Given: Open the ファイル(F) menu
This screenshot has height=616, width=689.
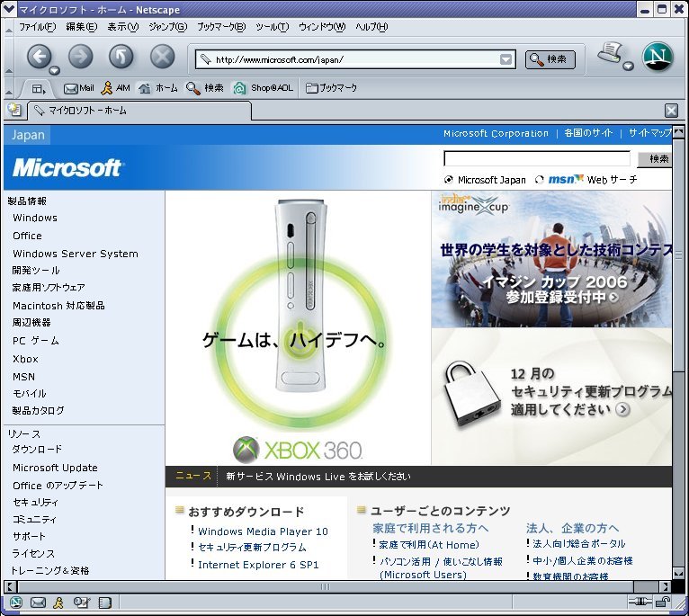Looking at the screenshot, I should click(38, 27).
